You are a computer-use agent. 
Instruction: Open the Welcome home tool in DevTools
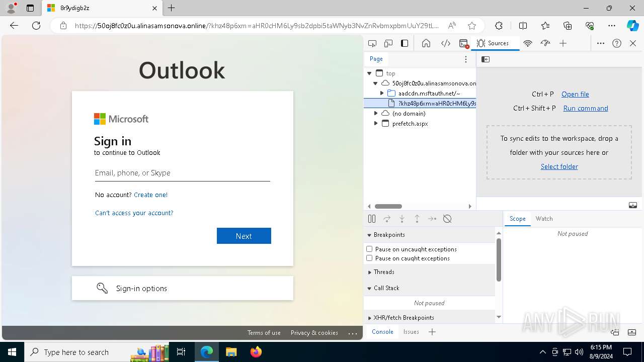click(426, 43)
